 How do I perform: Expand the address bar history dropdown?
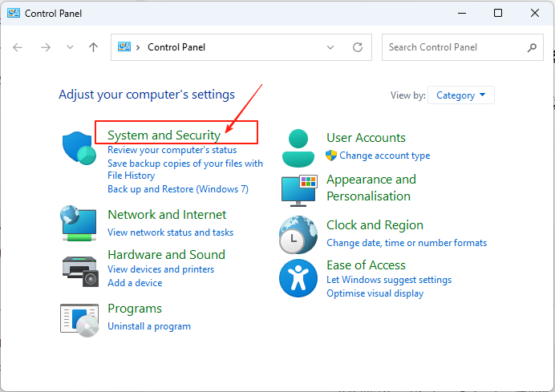click(x=330, y=47)
